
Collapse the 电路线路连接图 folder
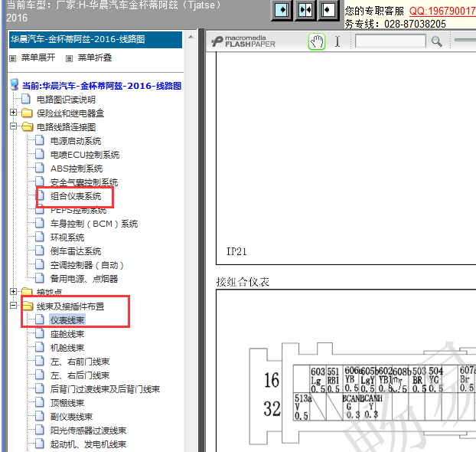13,126
